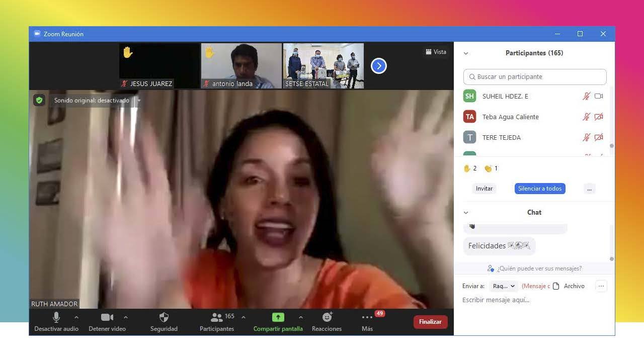Start Compartir pantalla
The image size is (644, 362).
click(278, 322)
